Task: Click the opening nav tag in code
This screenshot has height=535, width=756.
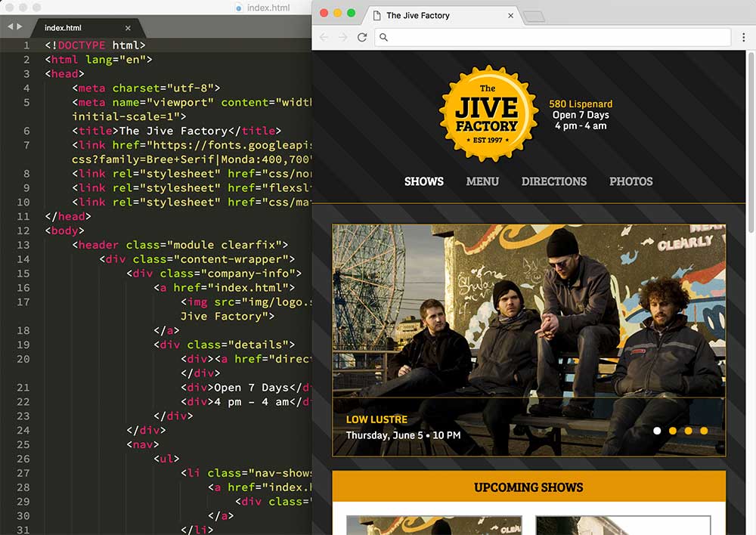Action: pos(143,444)
